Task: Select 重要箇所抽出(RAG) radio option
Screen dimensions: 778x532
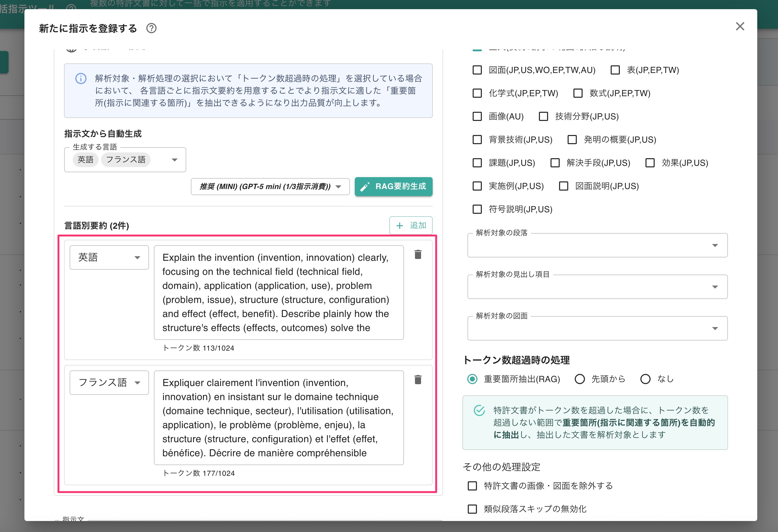Action: 472,379
